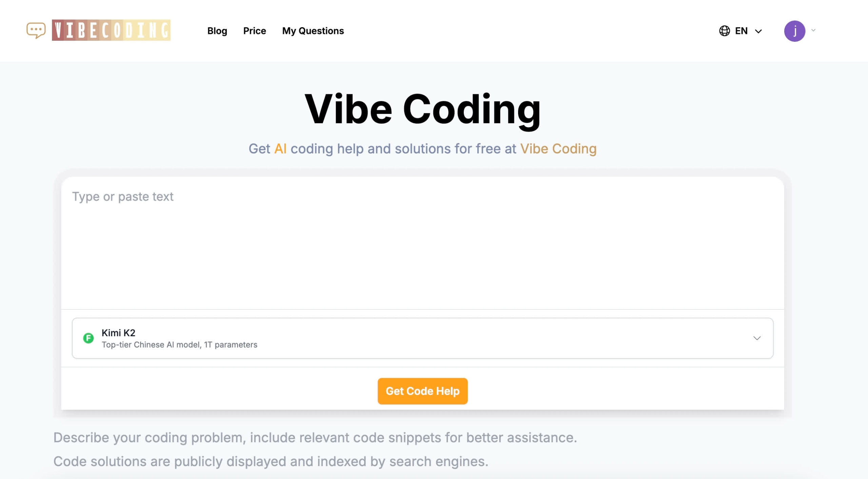
Task: Click the orange "AI" word in subtitle
Action: point(280,149)
